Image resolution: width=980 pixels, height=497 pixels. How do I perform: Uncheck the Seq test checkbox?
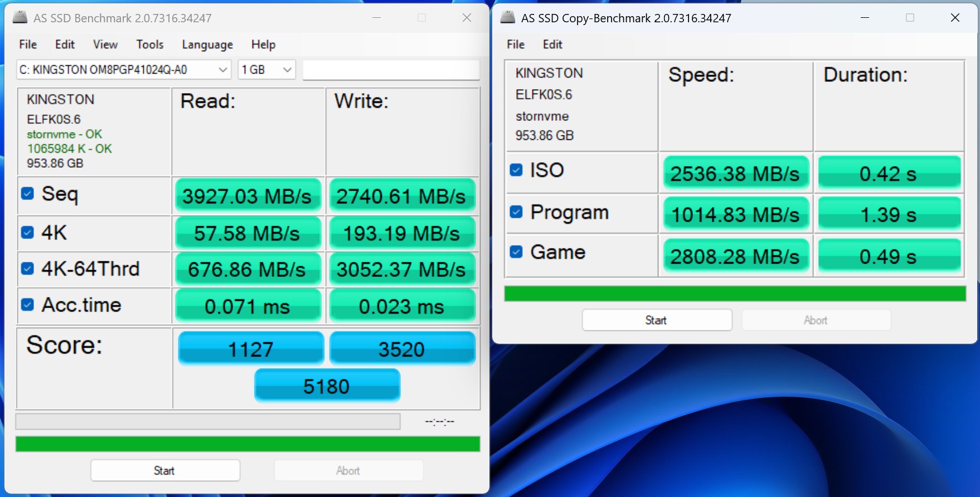click(x=27, y=193)
